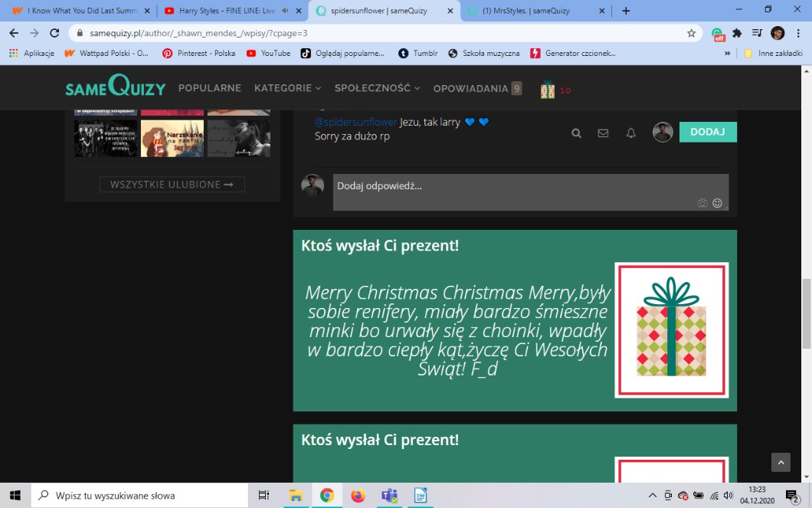Click the first present gift thumbnail
The height and width of the screenshot is (508, 812).
[671, 330]
